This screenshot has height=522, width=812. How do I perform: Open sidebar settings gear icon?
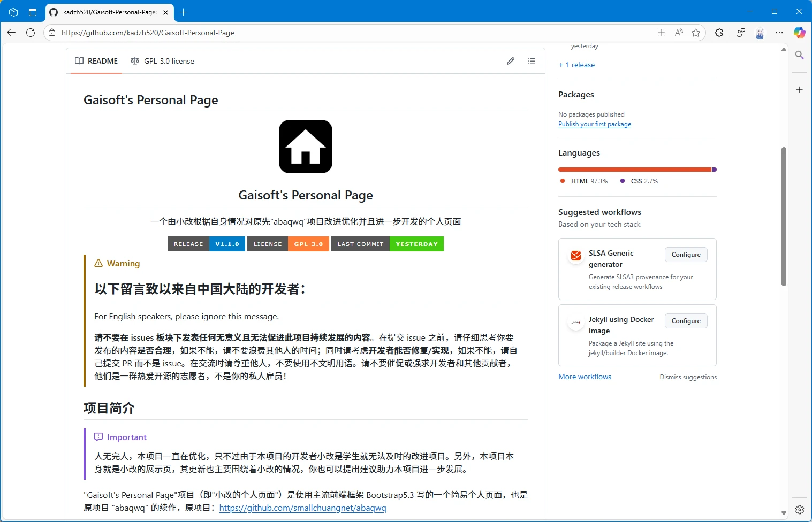(800, 510)
